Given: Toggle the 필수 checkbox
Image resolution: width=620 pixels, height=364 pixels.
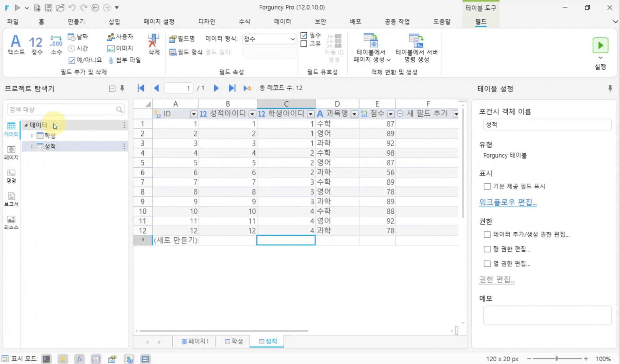Looking at the screenshot, I should point(304,35).
